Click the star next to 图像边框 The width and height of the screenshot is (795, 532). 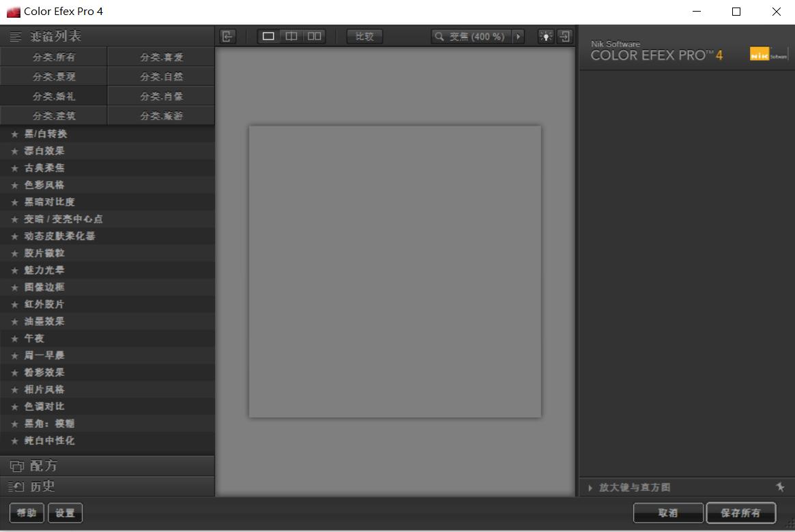click(x=15, y=287)
